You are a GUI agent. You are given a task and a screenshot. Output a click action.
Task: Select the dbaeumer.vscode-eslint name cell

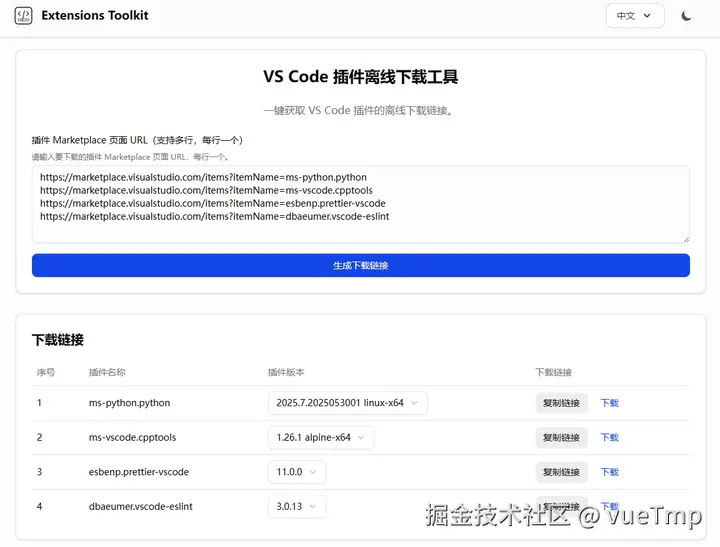coord(141,506)
